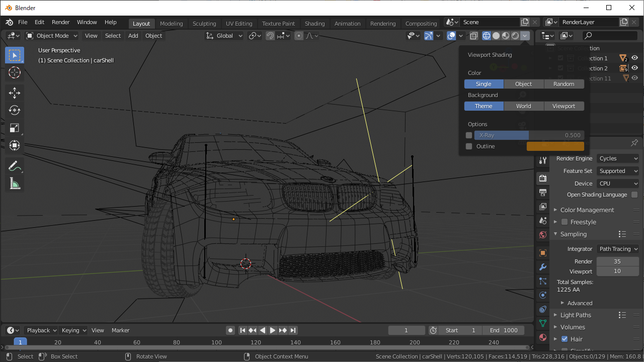Select the 3D Cursor tool
Viewport: 644px width, 362px height.
pos(15,72)
